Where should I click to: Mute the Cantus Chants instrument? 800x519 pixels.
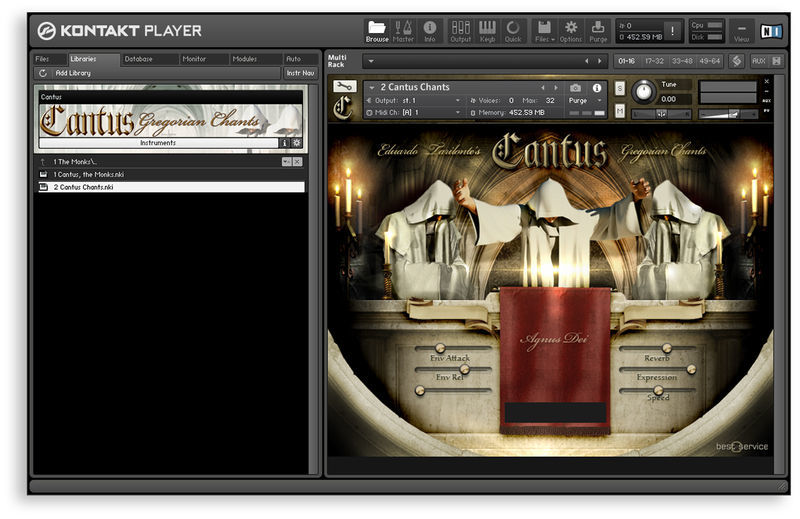619,111
